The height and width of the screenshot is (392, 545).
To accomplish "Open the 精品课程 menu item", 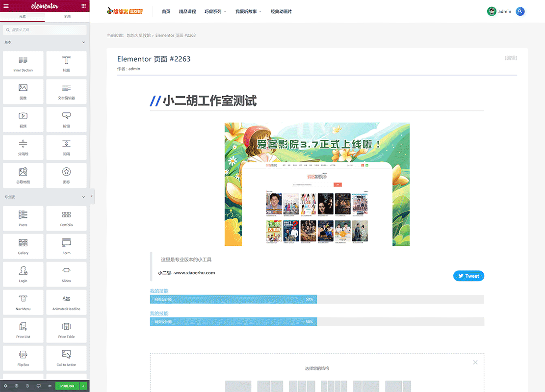I will 188,11.
